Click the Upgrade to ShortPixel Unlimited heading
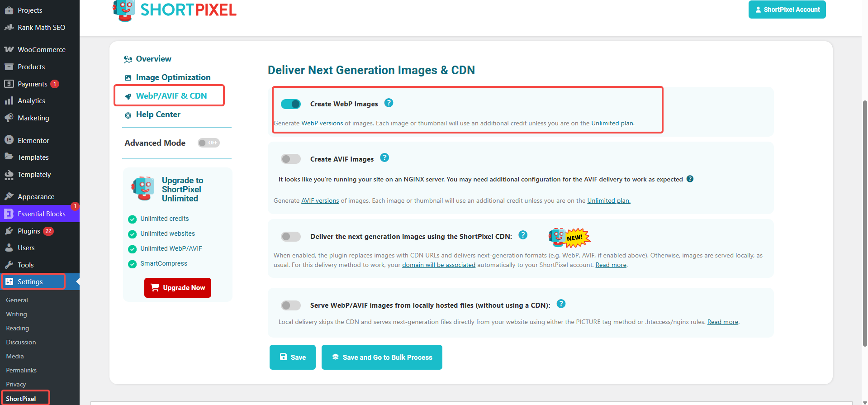The height and width of the screenshot is (405, 868). (x=182, y=189)
